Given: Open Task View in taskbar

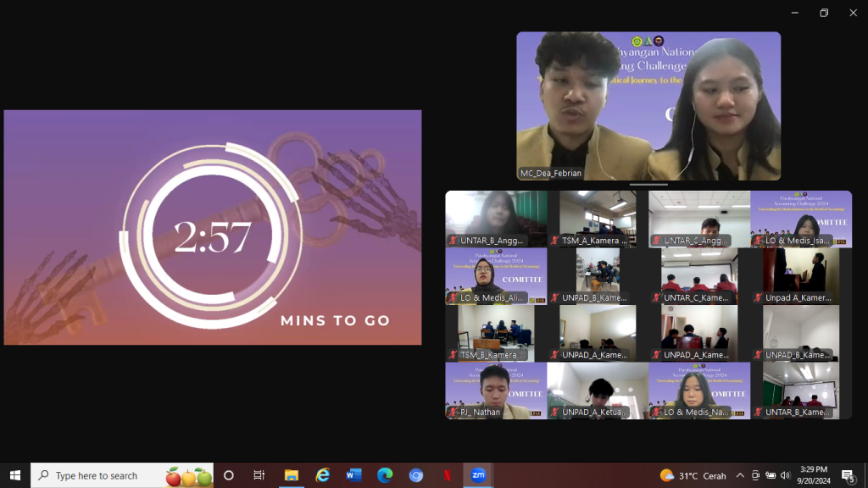Looking at the screenshot, I should click(x=259, y=475).
